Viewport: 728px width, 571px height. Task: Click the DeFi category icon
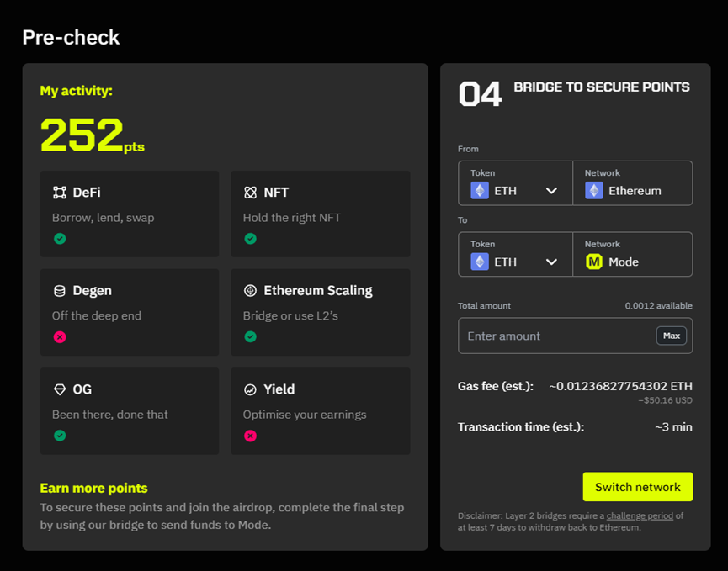60,193
